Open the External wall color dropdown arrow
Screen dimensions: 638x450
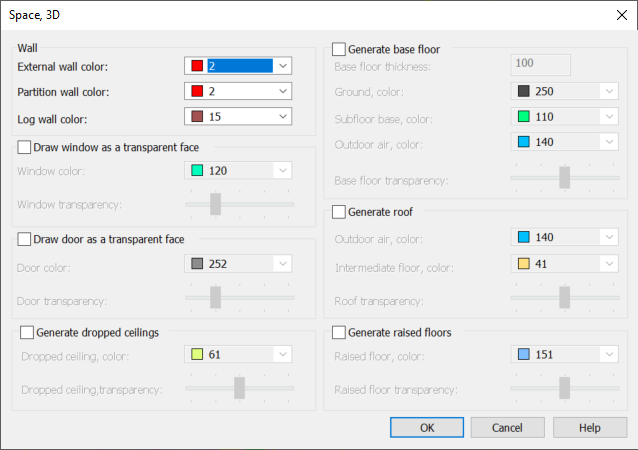coord(283,66)
